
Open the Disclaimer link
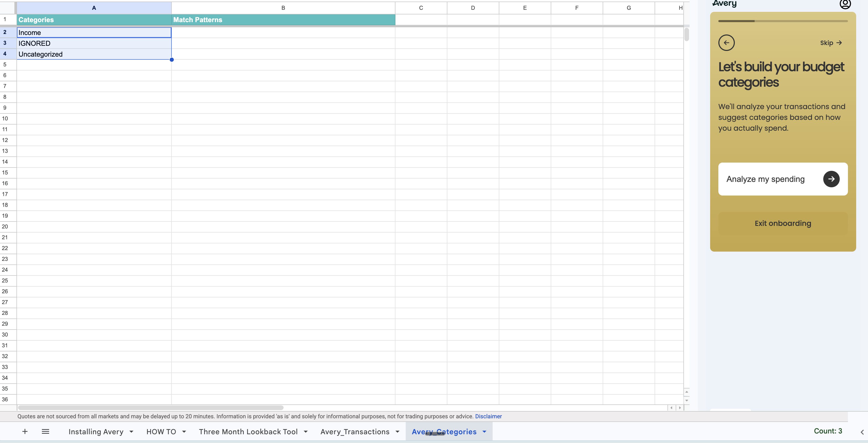(488, 416)
